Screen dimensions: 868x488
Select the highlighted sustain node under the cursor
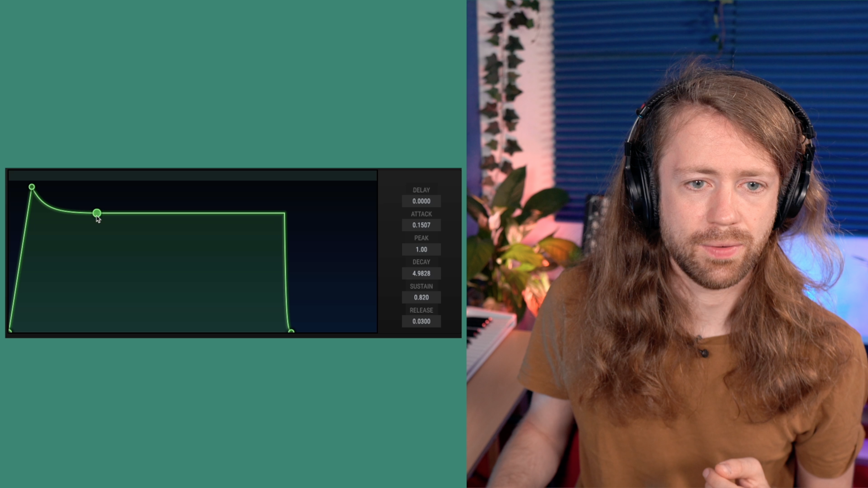click(x=97, y=213)
